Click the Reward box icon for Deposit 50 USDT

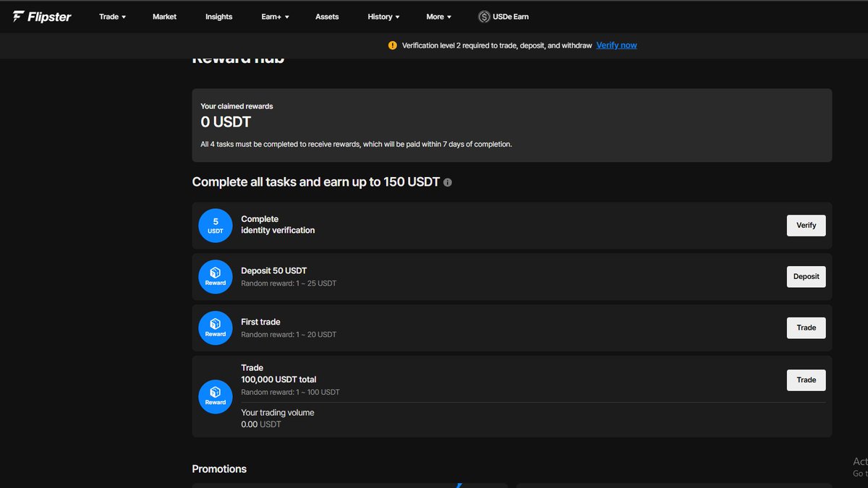click(x=216, y=277)
